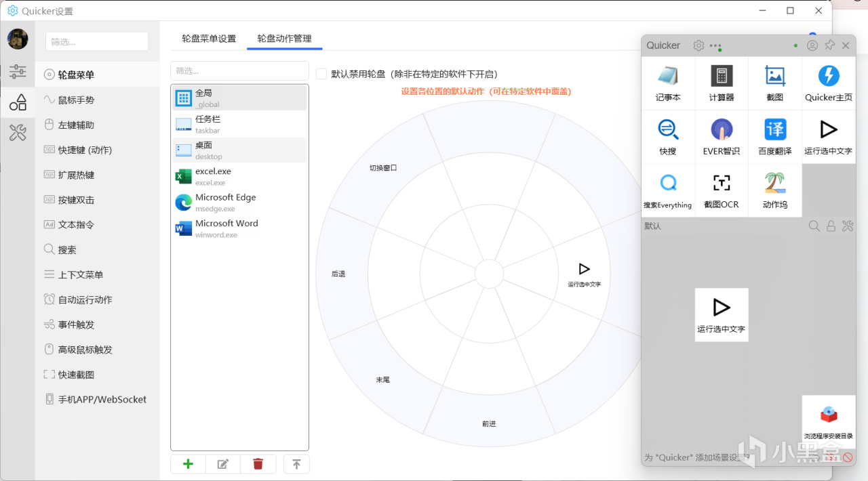Open 鼠标手势 in the sidebar
This screenshot has height=481, width=868.
coord(76,100)
